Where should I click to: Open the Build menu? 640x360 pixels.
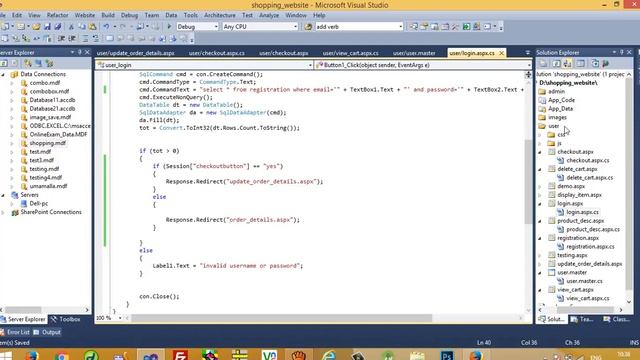click(108, 15)
